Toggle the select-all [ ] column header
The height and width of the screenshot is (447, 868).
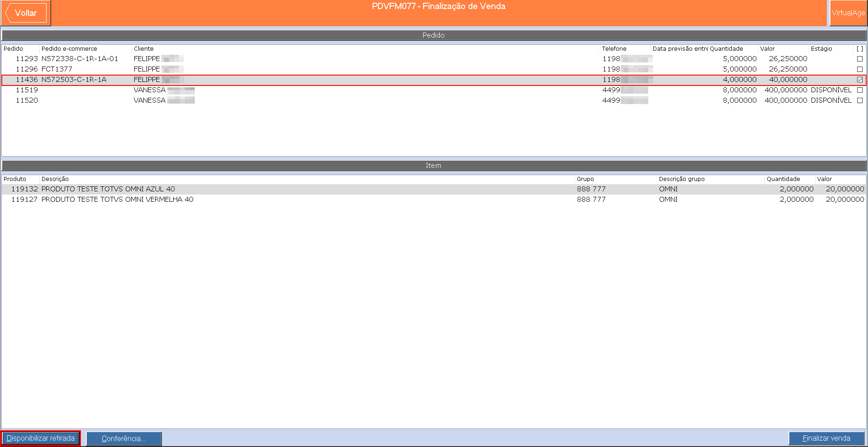(x=860, y=49)
